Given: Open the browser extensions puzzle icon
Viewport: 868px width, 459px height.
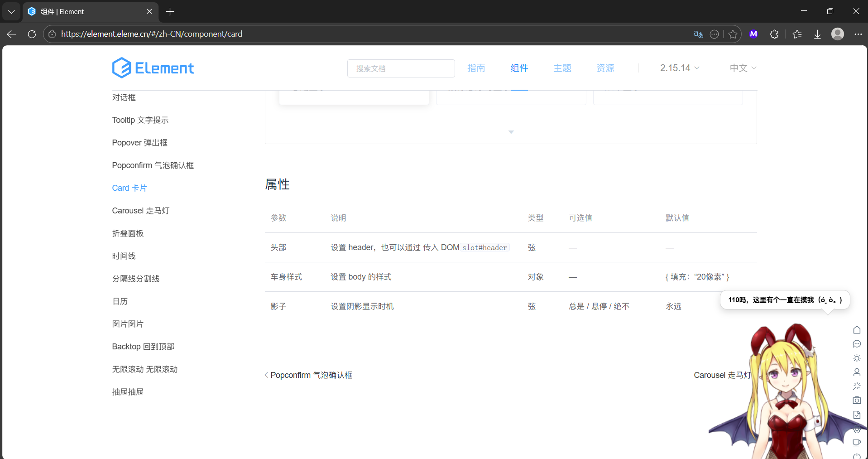Looking at the screenshot, I should [x=774, y=34].
